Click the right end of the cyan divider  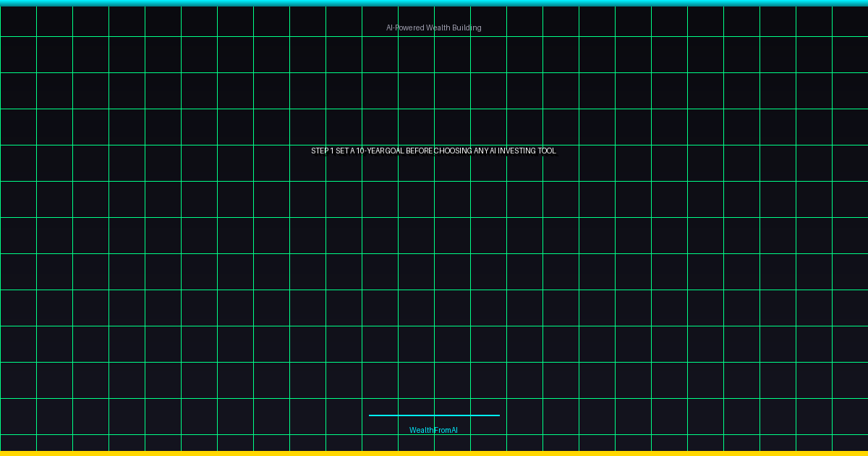click(498, 415)
